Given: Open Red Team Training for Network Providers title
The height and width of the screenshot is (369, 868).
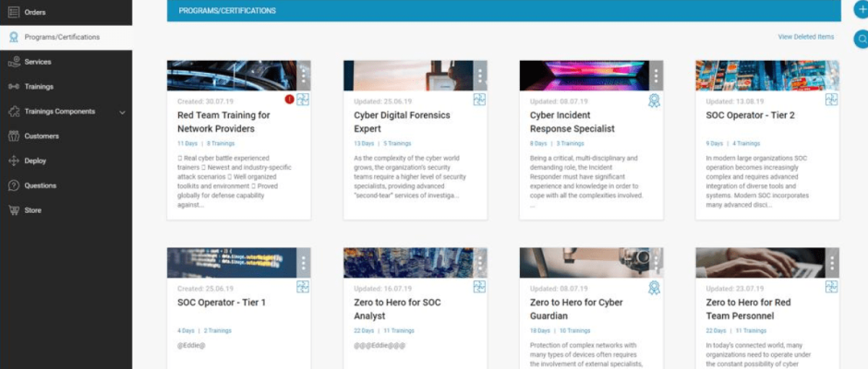Looking at the screenshot, I should click(223, 123).
